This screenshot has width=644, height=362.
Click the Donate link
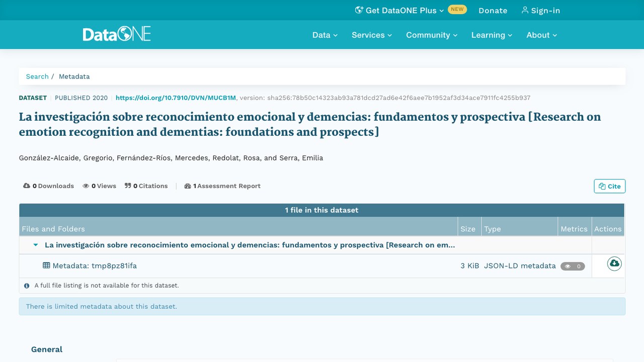point(493,10)
